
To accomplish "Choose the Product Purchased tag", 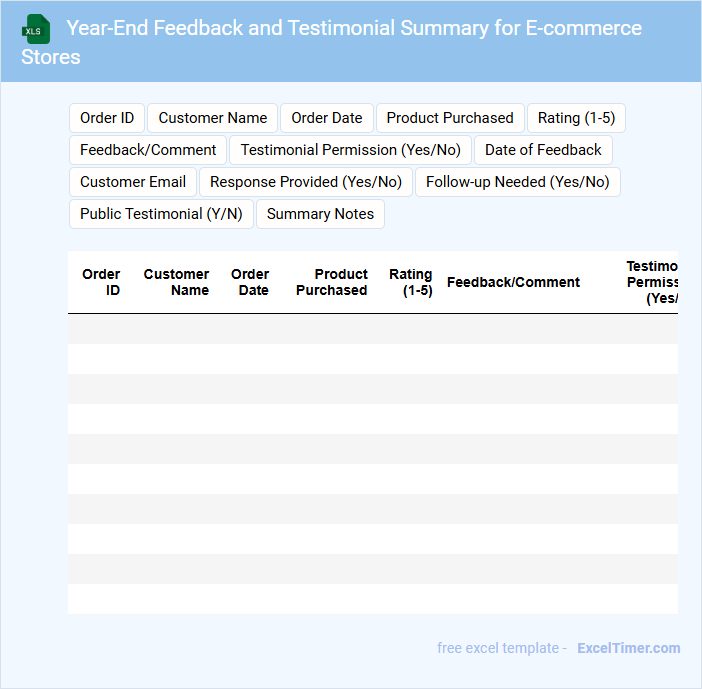I will [x=450, y=118].
